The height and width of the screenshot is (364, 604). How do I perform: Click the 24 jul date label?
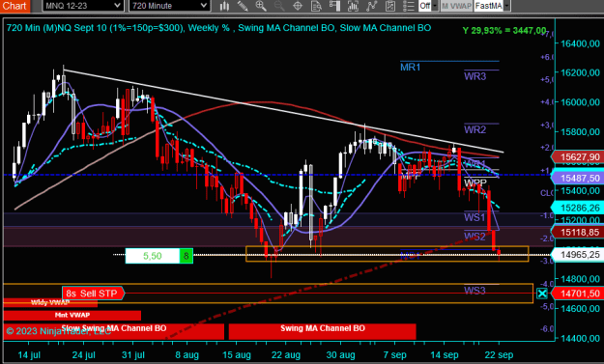click(x=83, y=354)
